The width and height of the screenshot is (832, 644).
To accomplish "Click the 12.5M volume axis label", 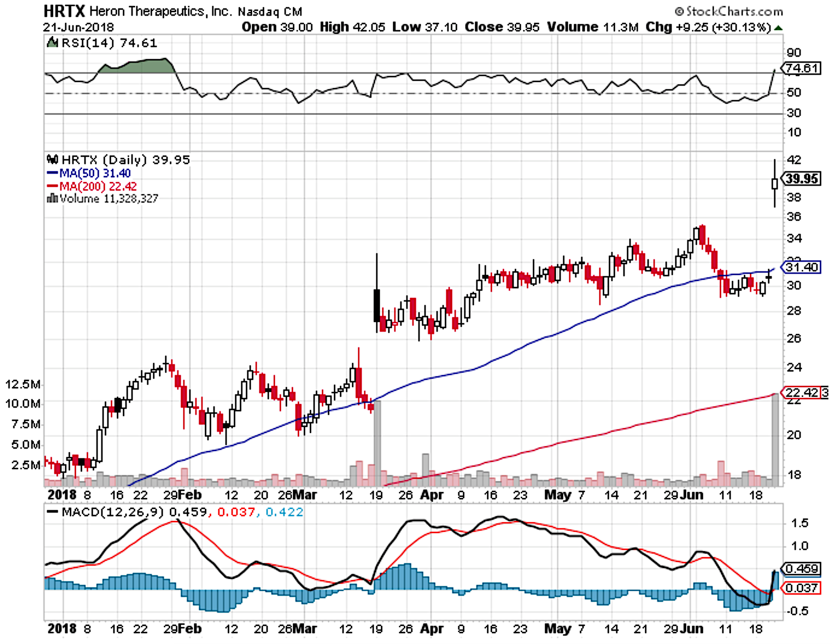I will pyautogui.click(x=23, y=385).
